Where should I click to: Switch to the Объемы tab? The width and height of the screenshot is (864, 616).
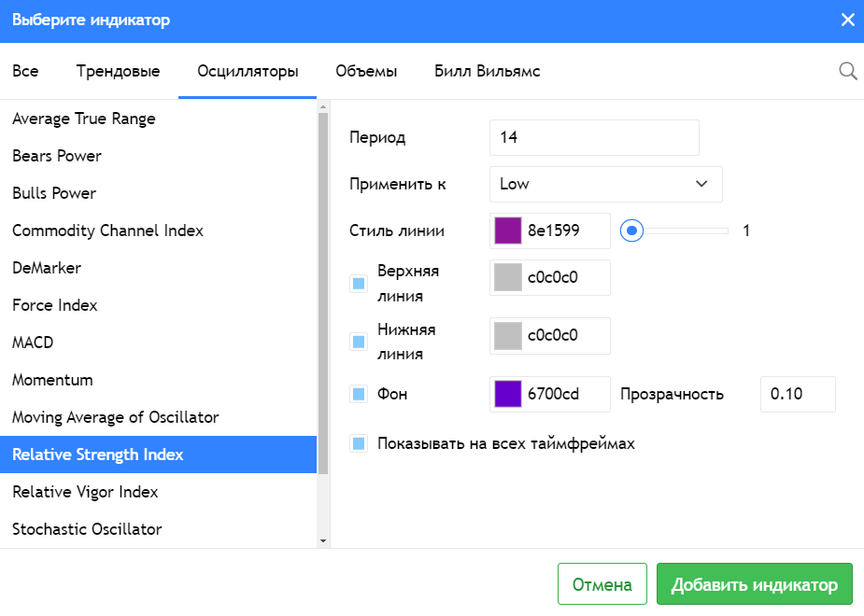coord(366,71)
